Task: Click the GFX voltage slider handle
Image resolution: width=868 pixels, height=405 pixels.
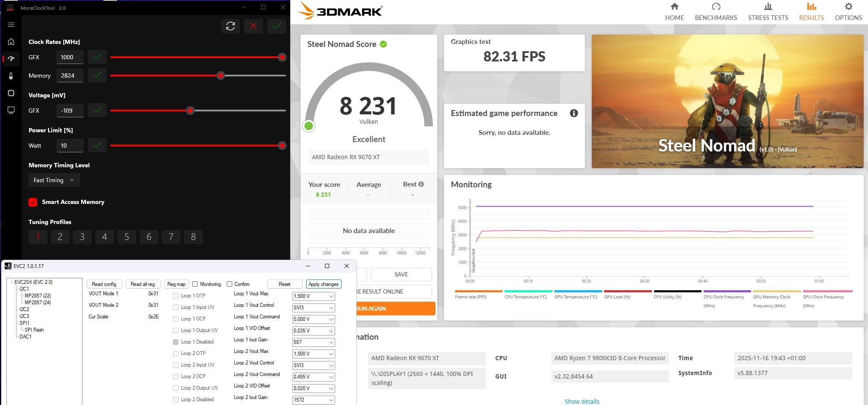Action: (191, 111)
